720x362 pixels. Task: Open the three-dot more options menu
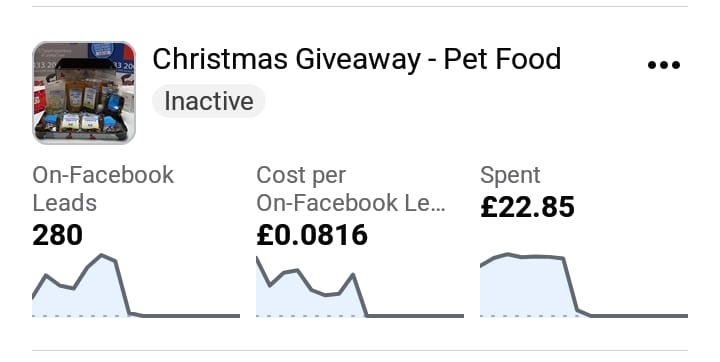664,65
